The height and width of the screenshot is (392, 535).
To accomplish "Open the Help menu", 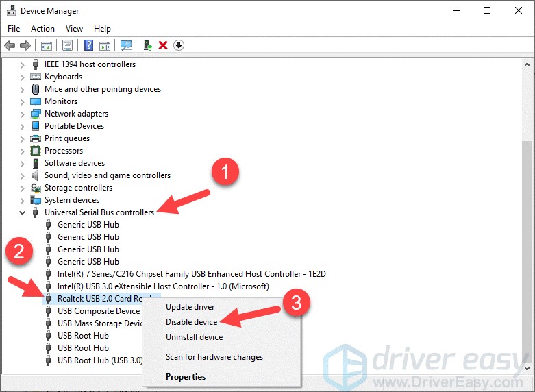I will point(102,29).
